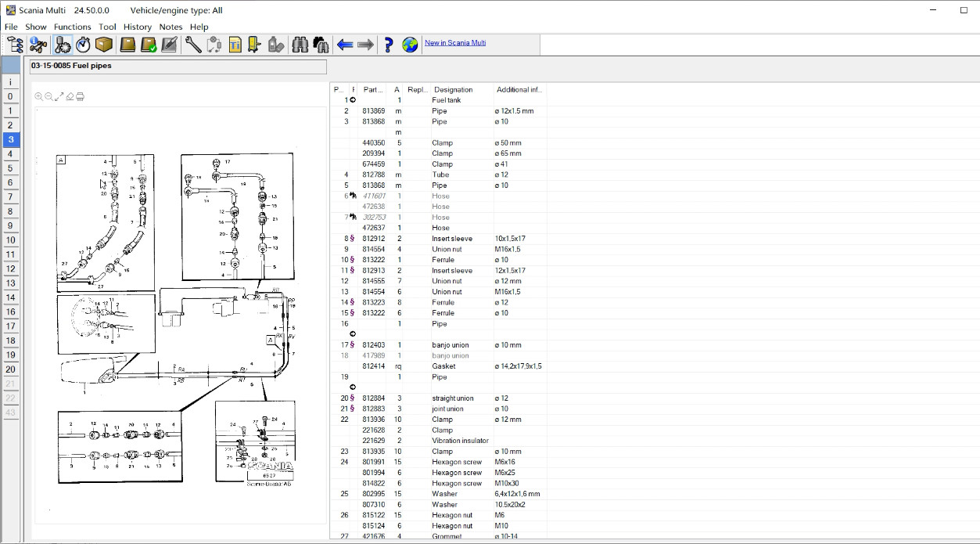Click the fuel pipes exploded diagram
980x544 pixels.
tap(180, 315)
